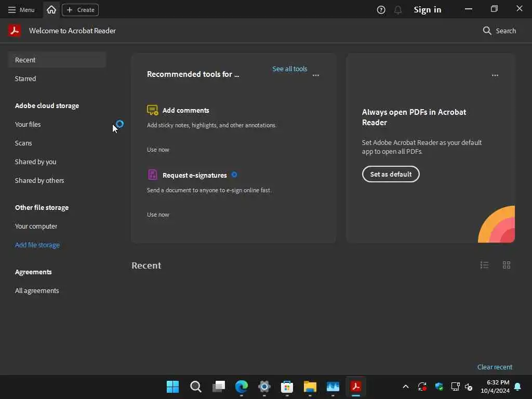
Task: Open Shared by you
Action: (x=36, y=162)
